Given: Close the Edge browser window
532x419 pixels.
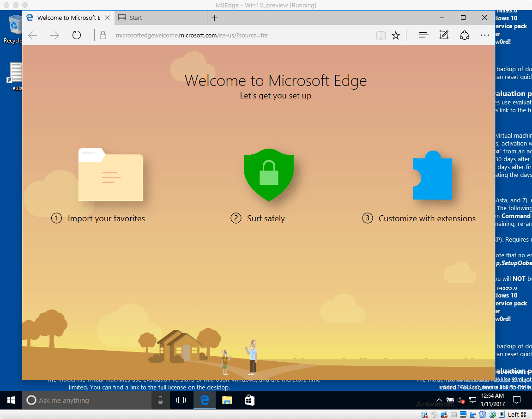Looking at the screenshot, I should coord(484,18).
